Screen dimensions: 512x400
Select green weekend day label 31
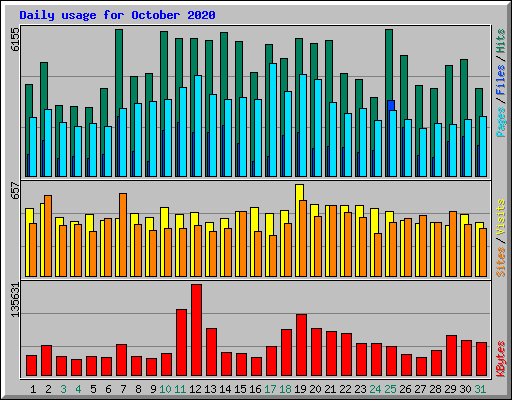click(x=480, y=389)
